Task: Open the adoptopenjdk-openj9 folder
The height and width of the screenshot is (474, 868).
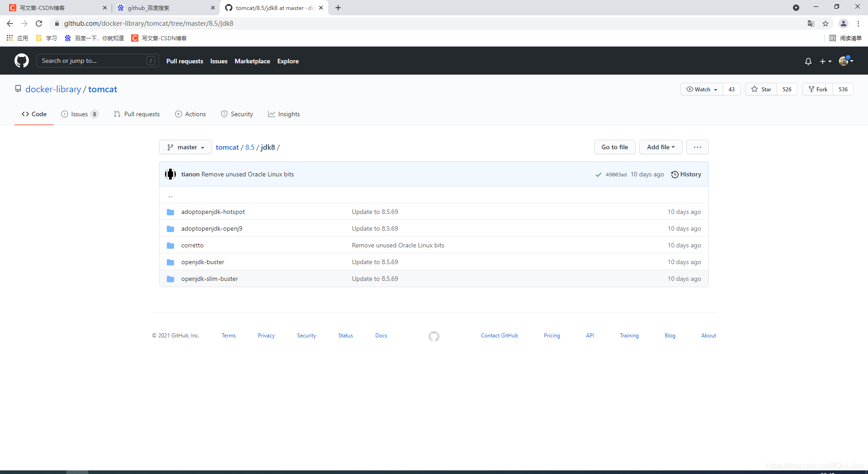Action: coord(212,228)
